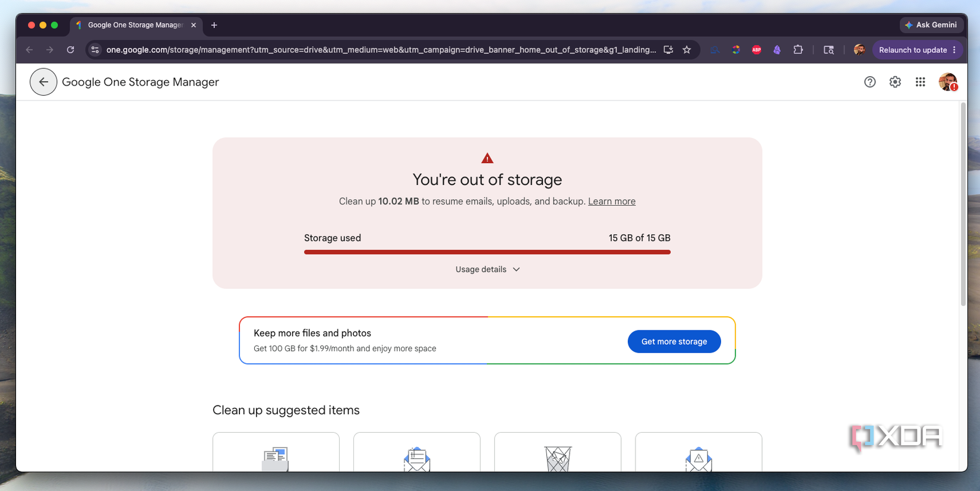Image resolution: width=980 pixels, height=491 pixels.
Task: Open the cleanup card with warning envelope icon
Action: [698, 452]
